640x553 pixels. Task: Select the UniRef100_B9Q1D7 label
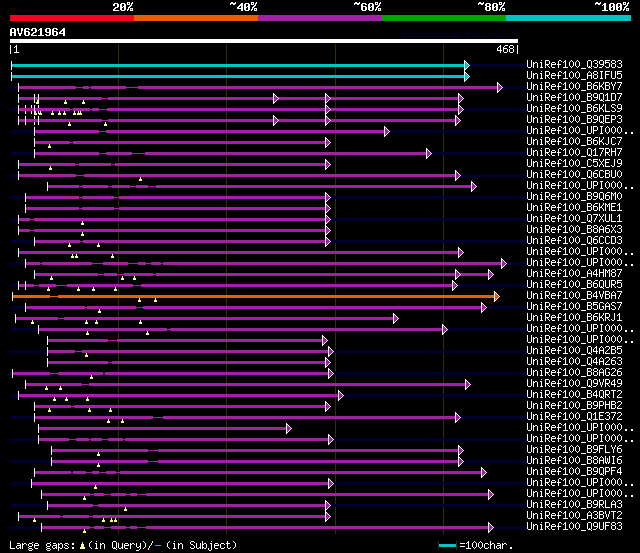click(x=574, y=97)
